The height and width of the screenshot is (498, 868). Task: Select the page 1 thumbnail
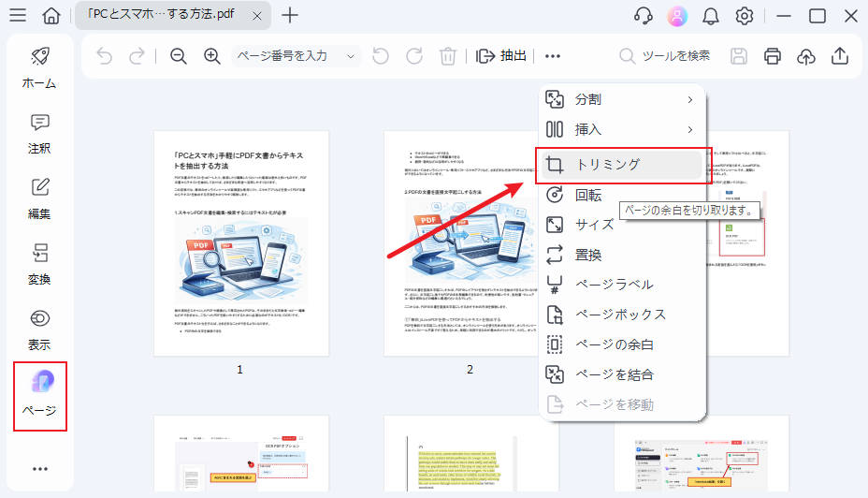[240, 243]
